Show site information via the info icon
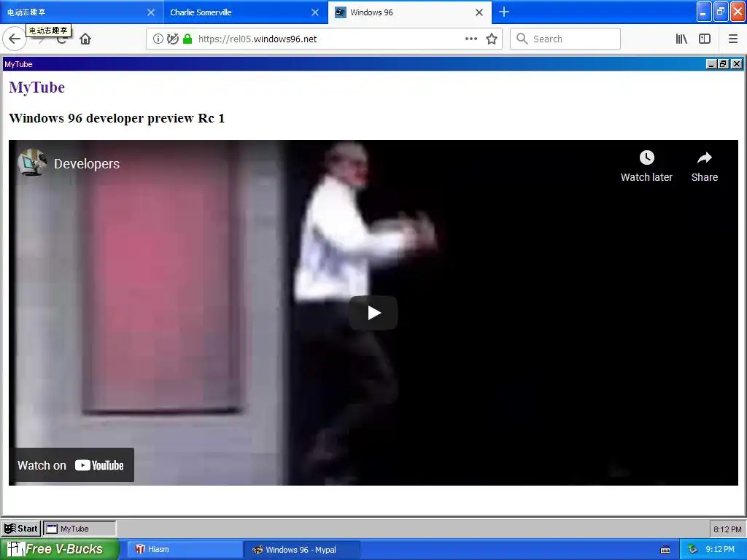The height and width of the screenshot is (560, 747). (158, 39)
